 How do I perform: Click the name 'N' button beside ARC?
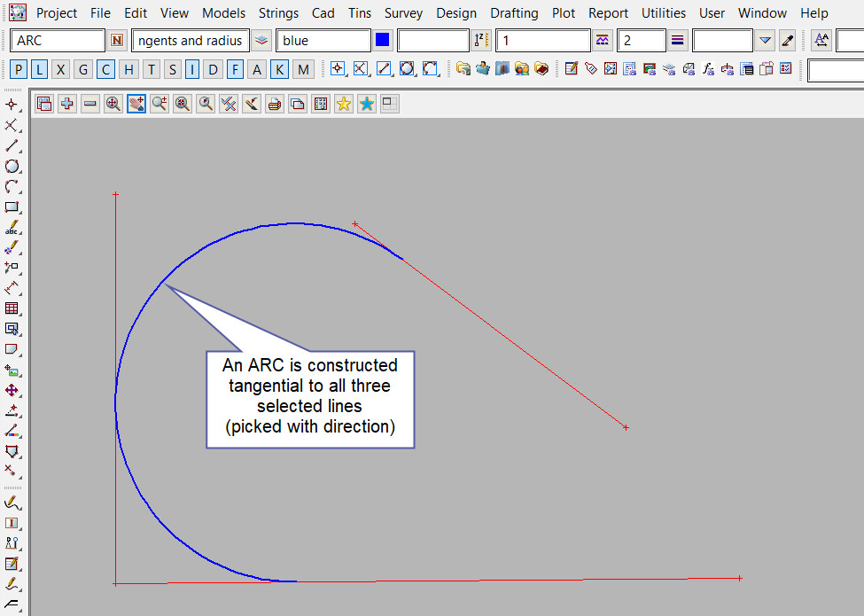click(x=118, y=41)
